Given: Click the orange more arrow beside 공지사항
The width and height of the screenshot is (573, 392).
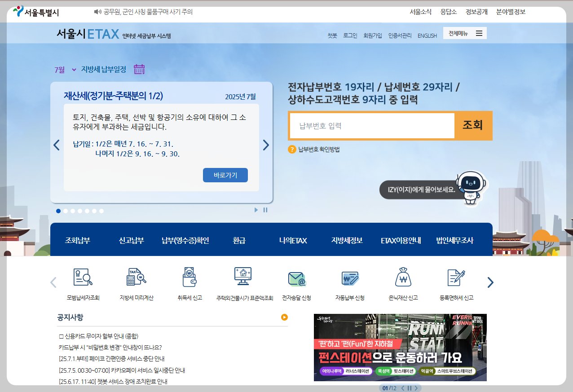Looking at the screenshot, I should coord(284,317).
